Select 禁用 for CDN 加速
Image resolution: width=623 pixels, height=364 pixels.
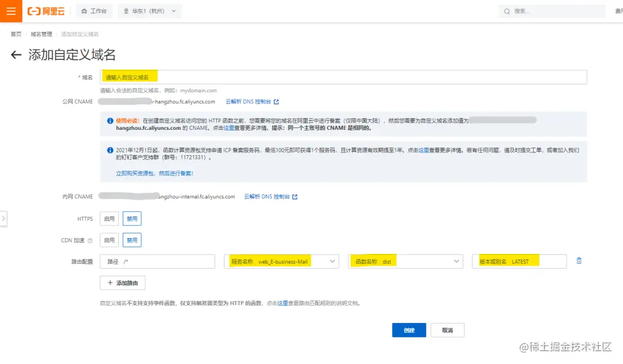coord(132,240)
